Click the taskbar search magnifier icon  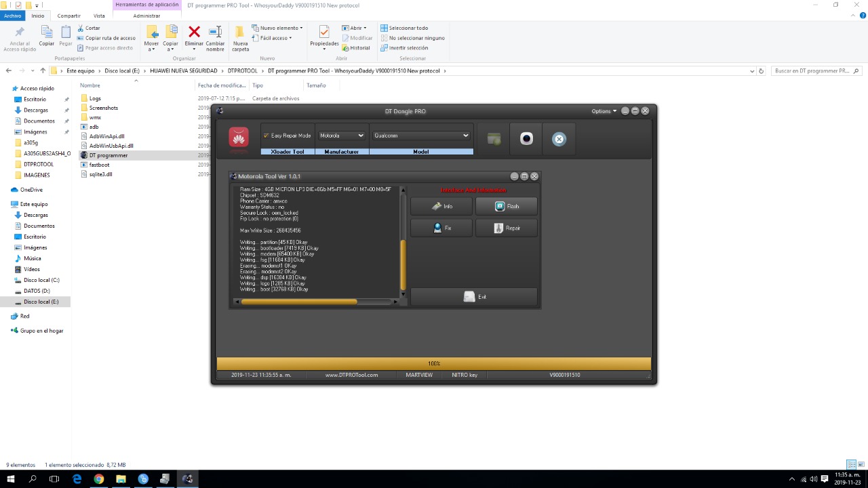pos(33,479)
